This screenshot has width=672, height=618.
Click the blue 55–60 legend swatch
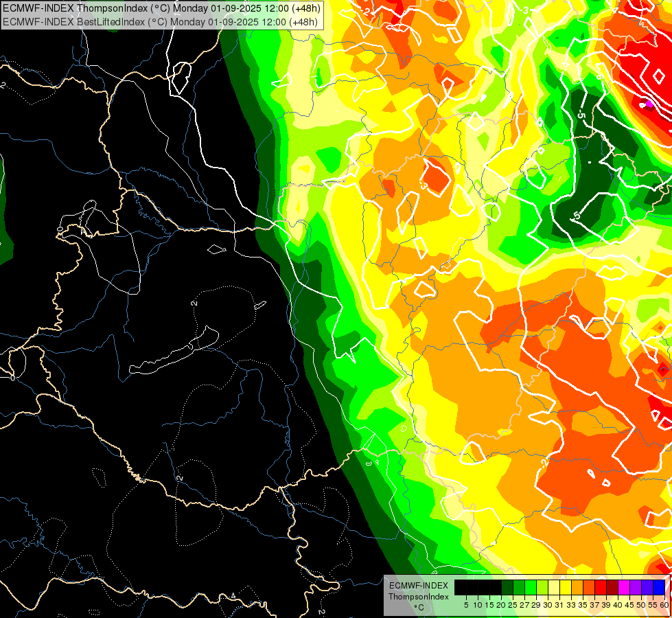(659, 587)
